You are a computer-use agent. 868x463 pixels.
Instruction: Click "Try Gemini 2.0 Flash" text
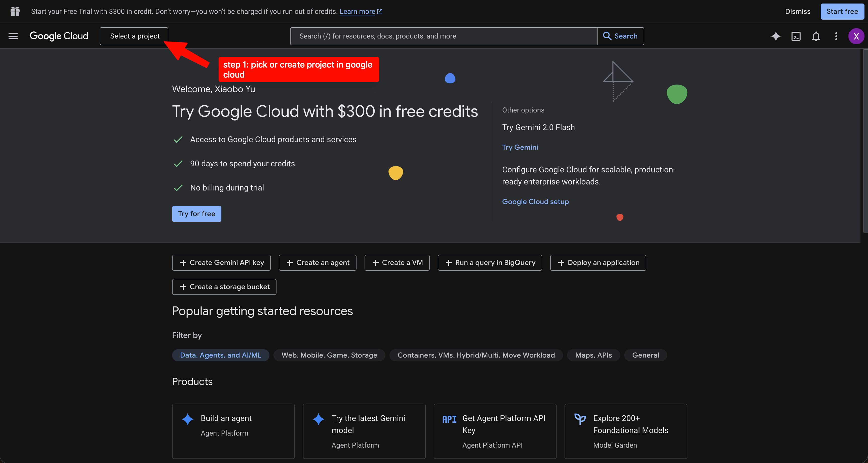[x=538, y=127]
